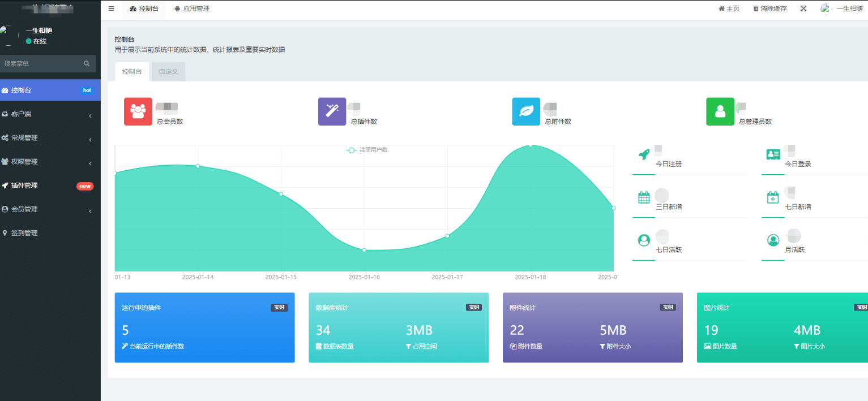Viewport: 868px width, 401px height.
Task: Switch to the 应用管理 top navigation tab
Action: pos(192,9)
